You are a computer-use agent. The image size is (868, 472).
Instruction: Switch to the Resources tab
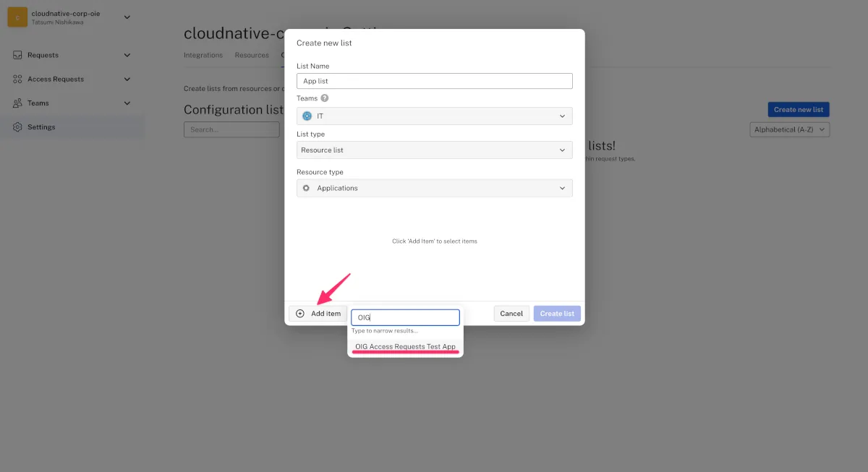252,55
